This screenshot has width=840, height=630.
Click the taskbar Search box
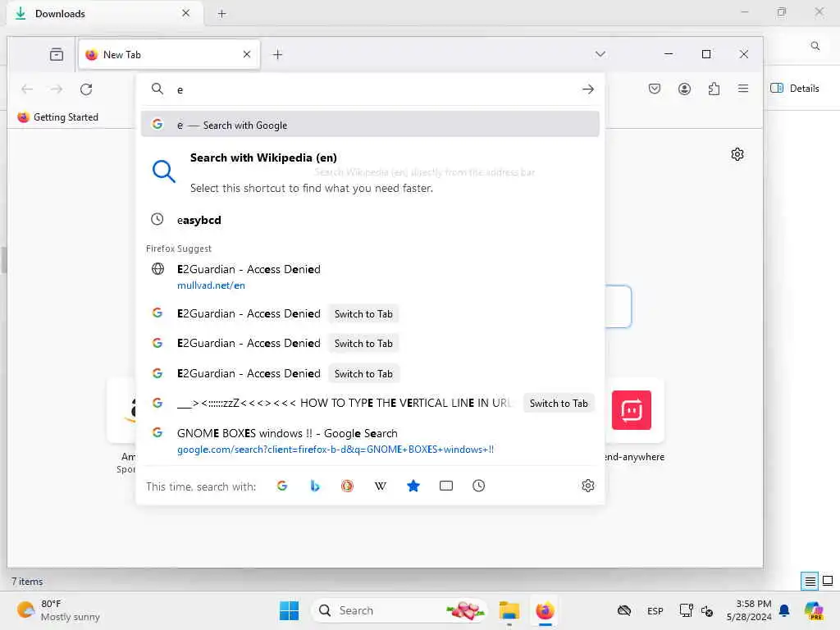399,610
